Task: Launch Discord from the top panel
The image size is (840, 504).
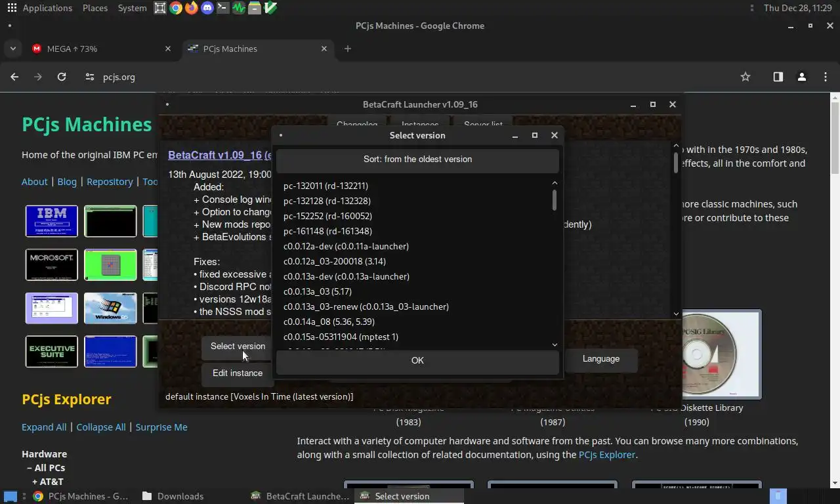Action: tap(207, 8)
